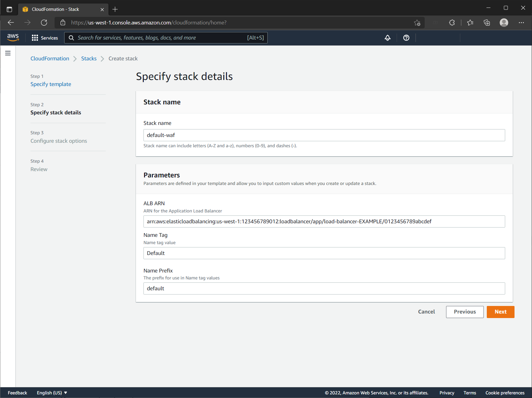Expand the English (US) language selector
The width and height of the screenshot is (532, 398).
coord(52,393)
